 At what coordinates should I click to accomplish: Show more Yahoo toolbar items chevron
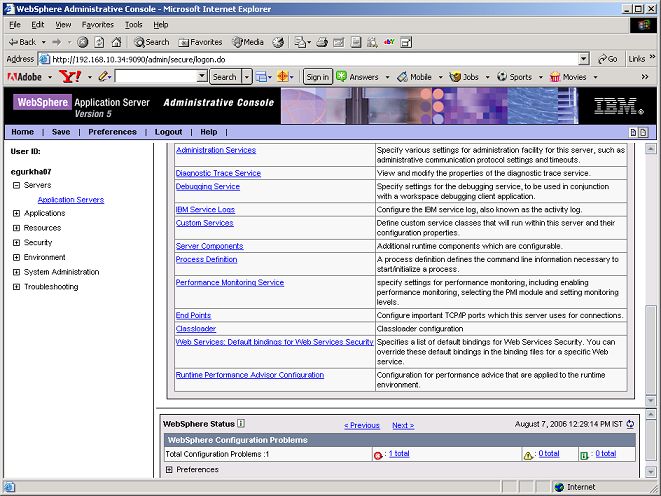tap(645, 77)
